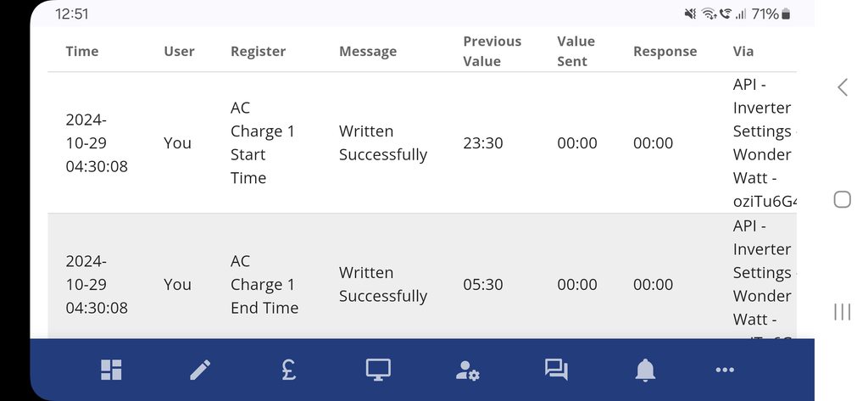Open the three-dot more menu
This screenshot has height=401, width=868.
click(725, 370)
